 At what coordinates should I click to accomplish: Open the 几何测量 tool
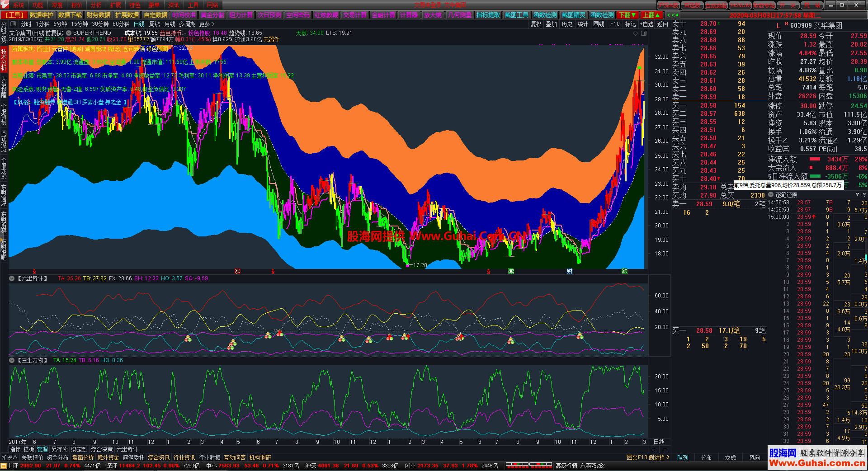[x=460, y=15]
